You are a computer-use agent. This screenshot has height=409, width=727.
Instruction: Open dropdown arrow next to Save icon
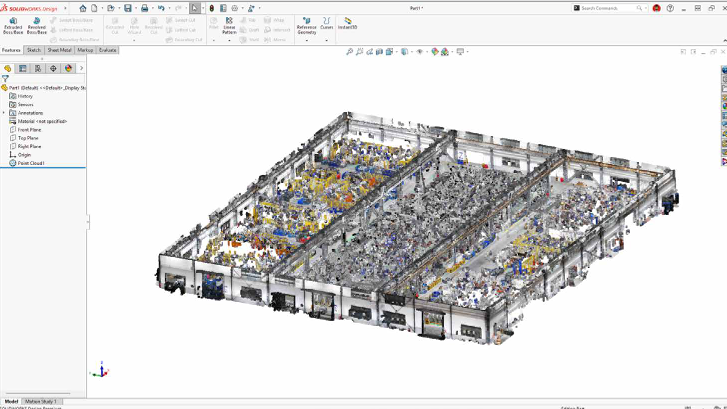136,8
